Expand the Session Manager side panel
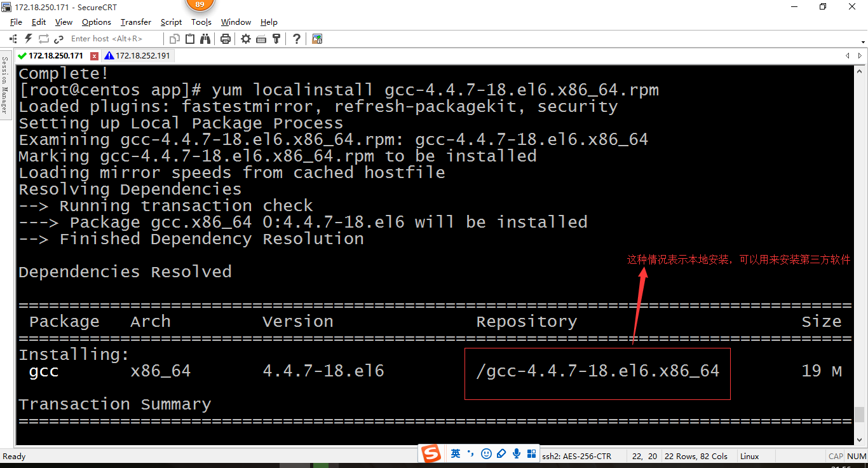 [x=5, y=84]
